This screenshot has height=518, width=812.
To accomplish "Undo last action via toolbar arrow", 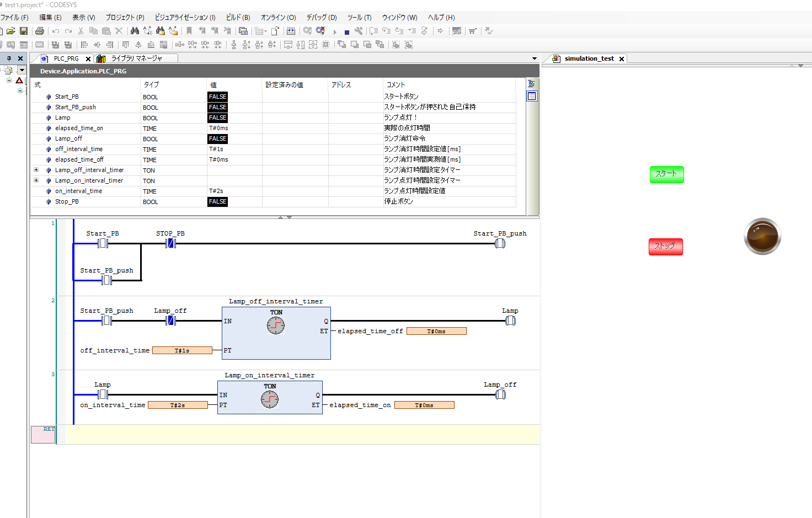I will (x=56, y=31).
